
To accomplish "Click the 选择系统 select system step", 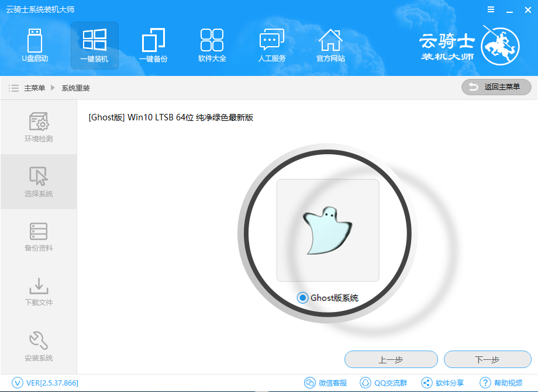I will coord(39,182).
